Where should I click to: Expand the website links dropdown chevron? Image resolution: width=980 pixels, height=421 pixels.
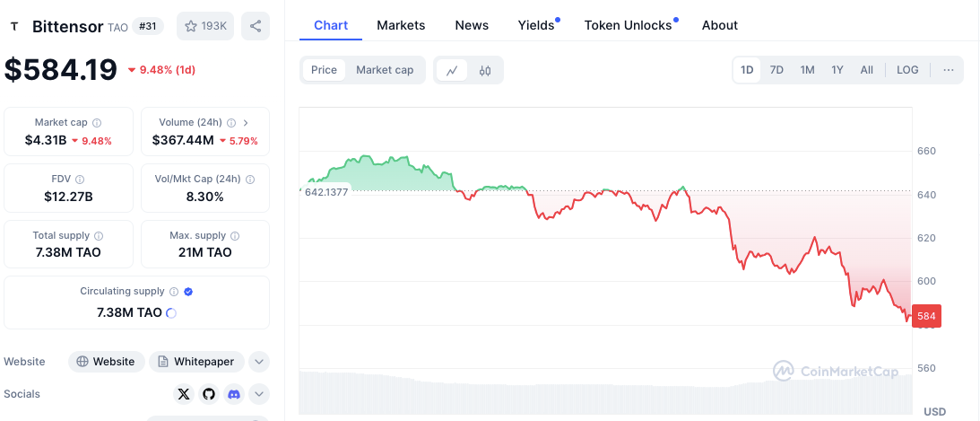click(x=259, y=362)
